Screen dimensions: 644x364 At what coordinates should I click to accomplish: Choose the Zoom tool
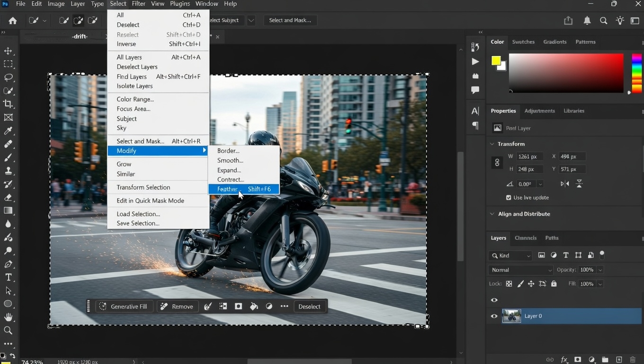8,330
